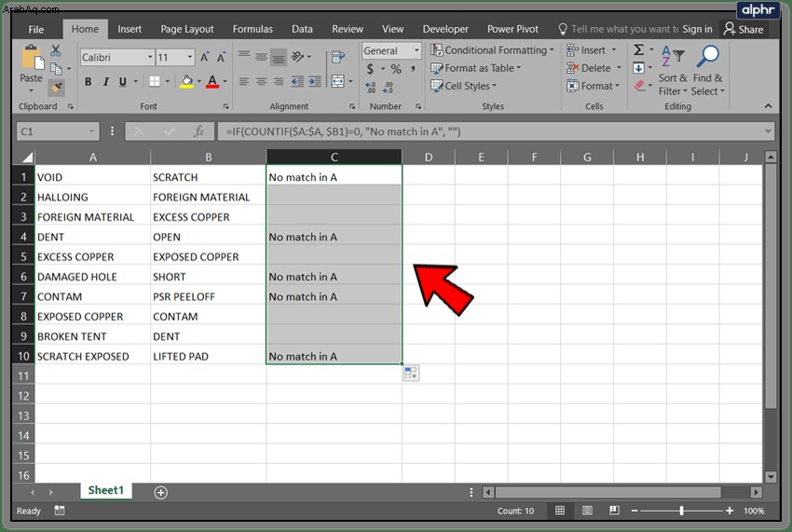Click the Cut scissors icon
The height and width of the screenshot is (532, 792).
pos(56,50)
